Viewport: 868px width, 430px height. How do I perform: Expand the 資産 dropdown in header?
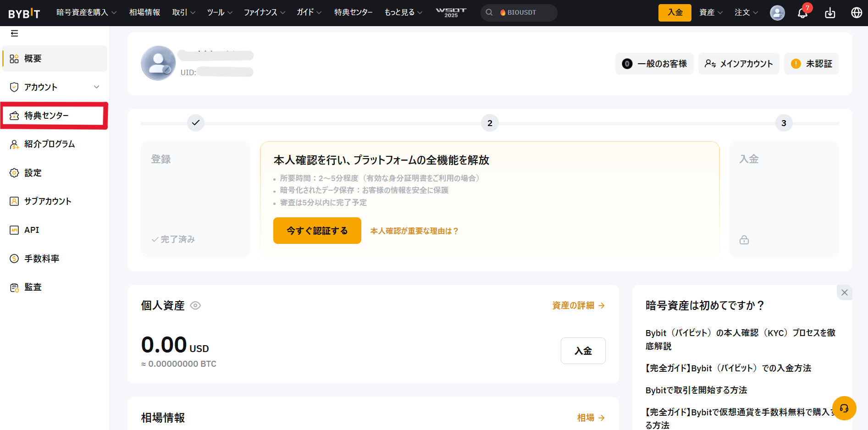pos(710,12)
